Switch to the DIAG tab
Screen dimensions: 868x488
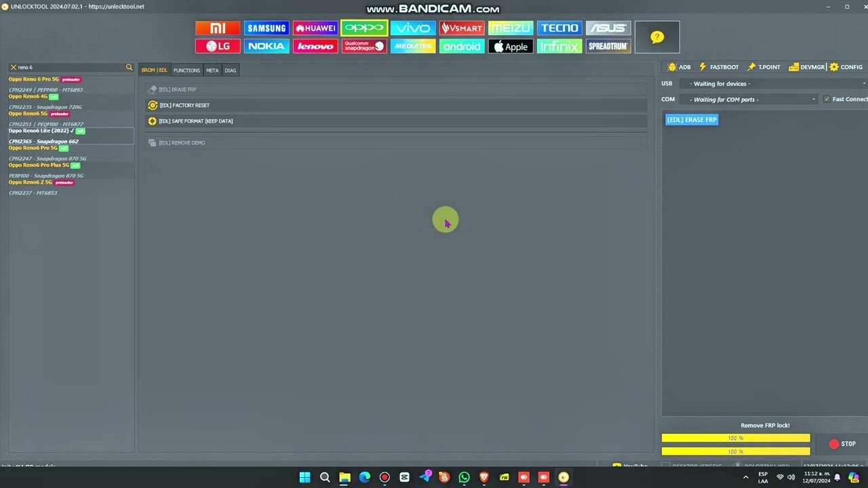231,70
